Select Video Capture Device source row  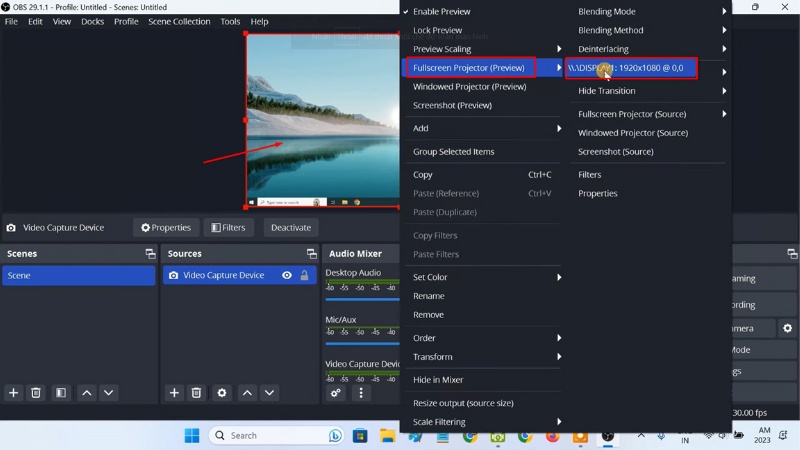coord(239,276)
